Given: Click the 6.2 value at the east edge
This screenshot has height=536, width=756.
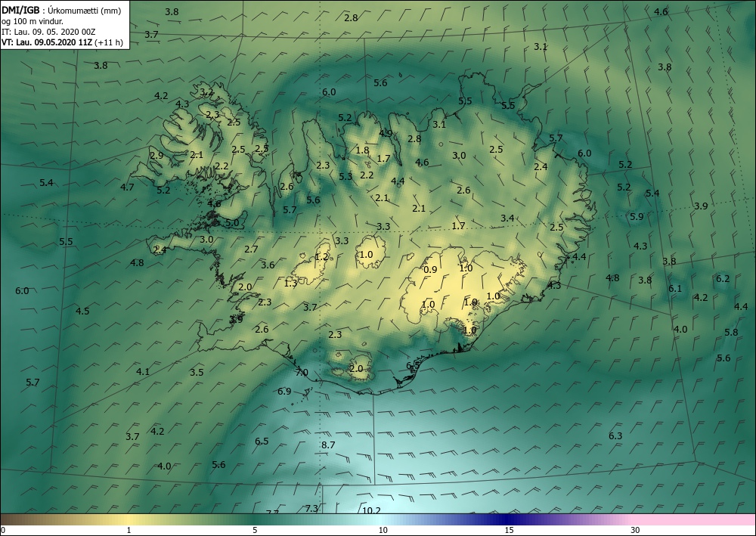Looking at the screenshot, I should click(x=723, y=279).
